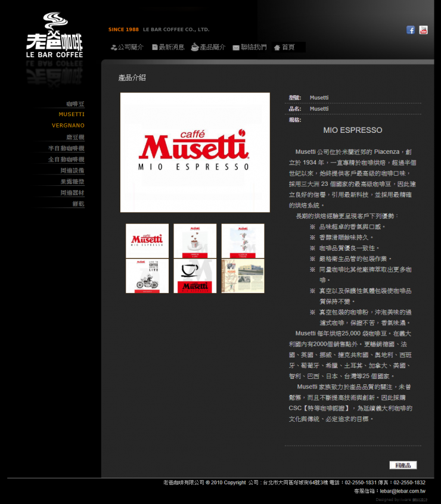
Task: Open the 半自動咖啡機 category
Action: [x=66, y=148]
